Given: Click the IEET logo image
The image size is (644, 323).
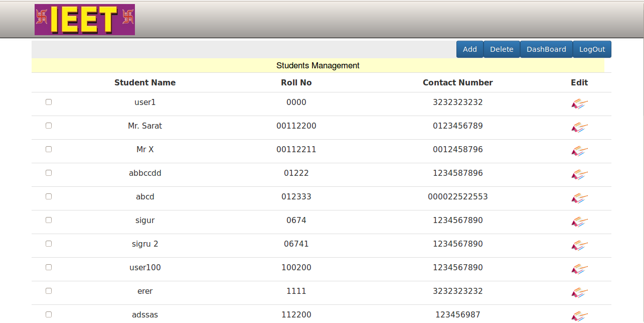Looking at the screenshot, I should 85,20.
